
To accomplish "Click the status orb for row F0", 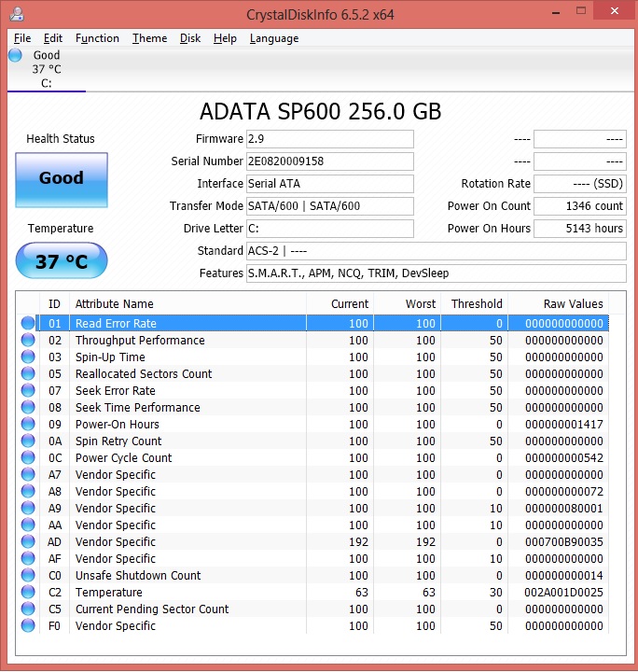I will pos(28,625).
